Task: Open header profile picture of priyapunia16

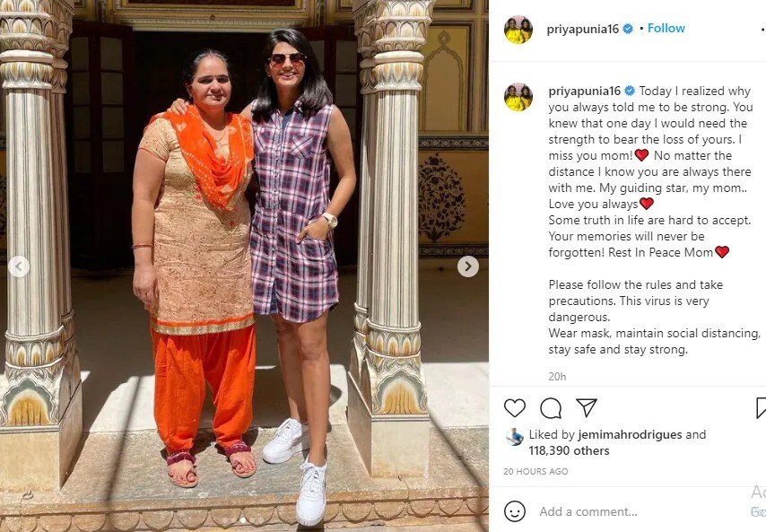Action: [518, 30]
